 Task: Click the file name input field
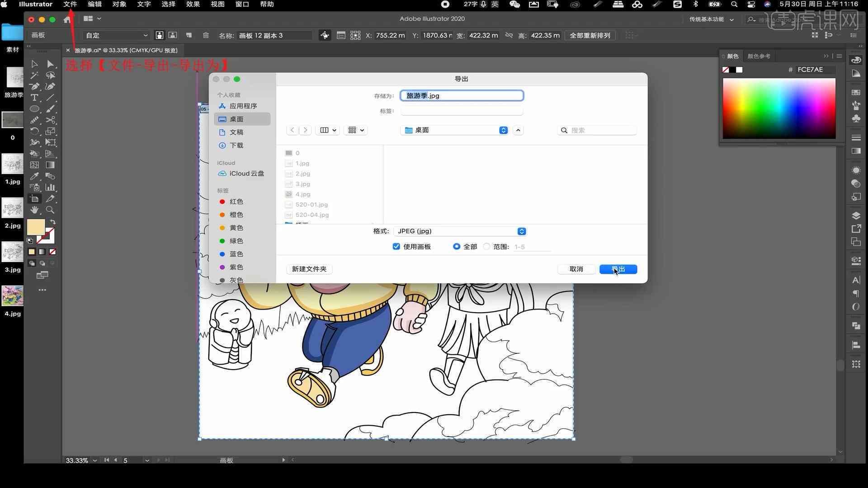click(x=462, y=96)
